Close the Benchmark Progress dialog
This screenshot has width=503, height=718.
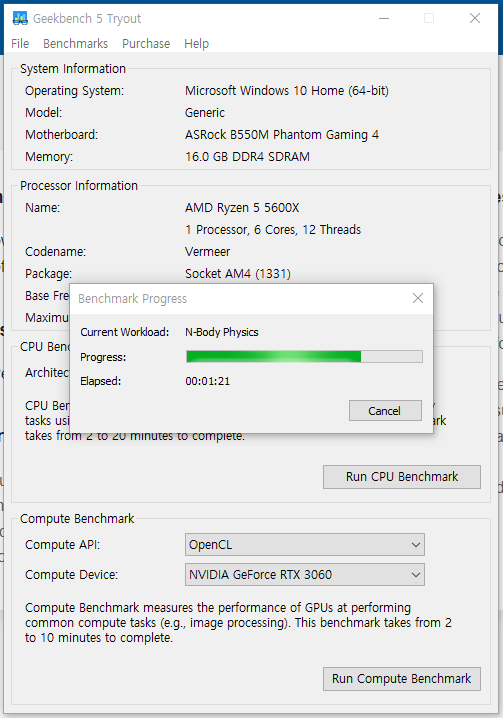click(418, 299)
